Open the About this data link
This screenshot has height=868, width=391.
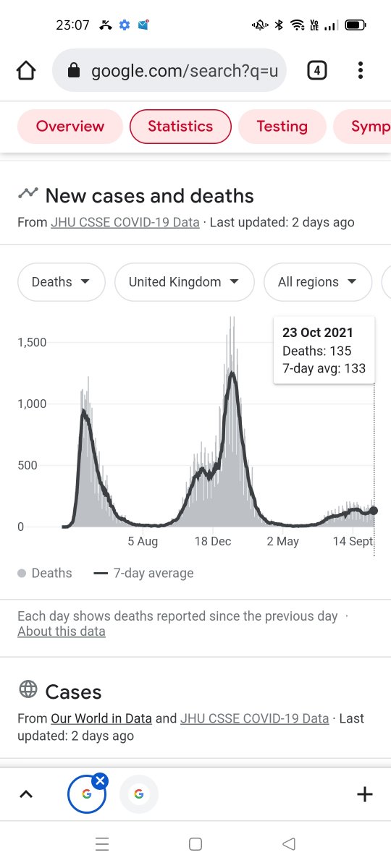pos(62,631)
